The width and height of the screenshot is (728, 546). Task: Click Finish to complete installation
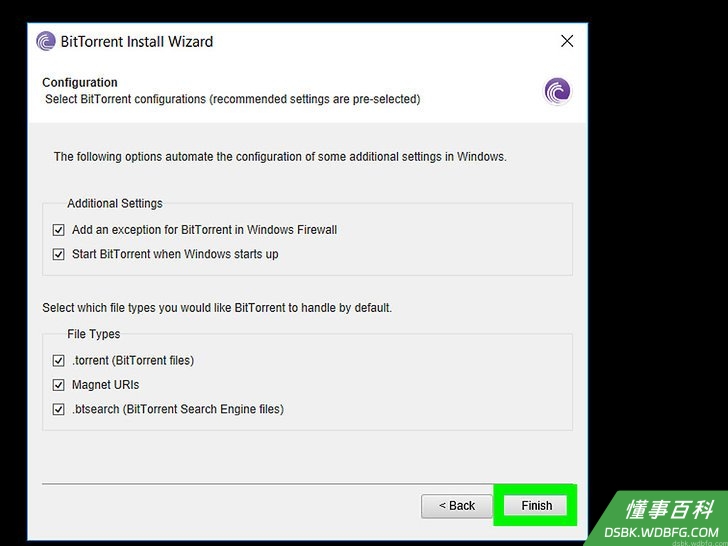click(536, 506)
